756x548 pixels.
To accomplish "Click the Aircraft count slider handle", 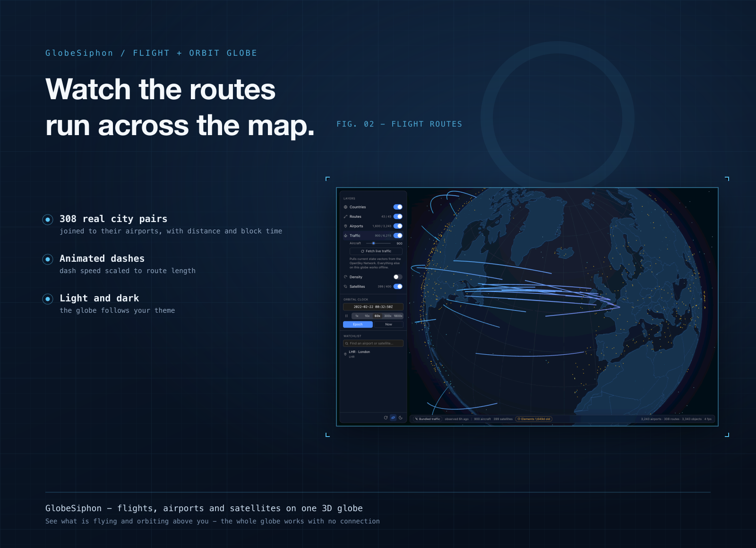I will [373, 243].
